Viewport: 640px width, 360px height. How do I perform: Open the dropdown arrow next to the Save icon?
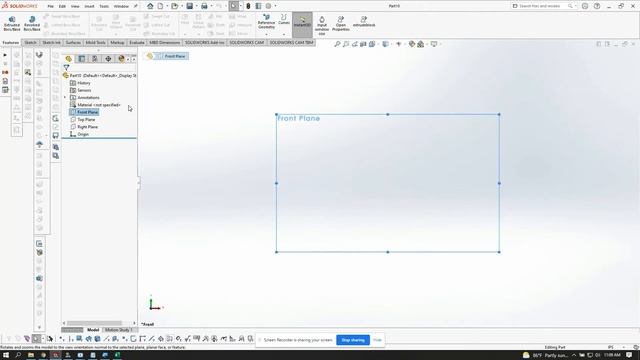tap(196, 6)
